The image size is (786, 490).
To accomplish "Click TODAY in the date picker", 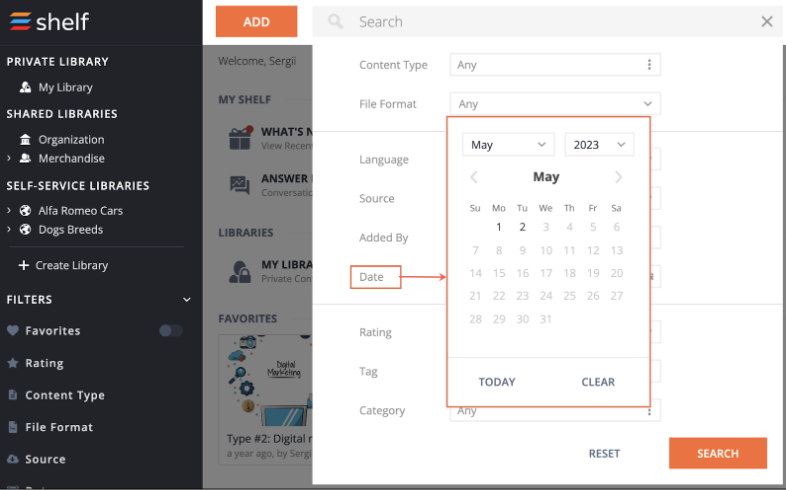I will pos(497,382).
